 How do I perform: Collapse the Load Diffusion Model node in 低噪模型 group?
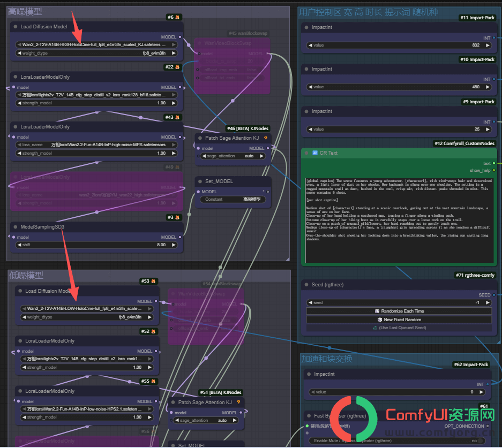tap(20, 291)
